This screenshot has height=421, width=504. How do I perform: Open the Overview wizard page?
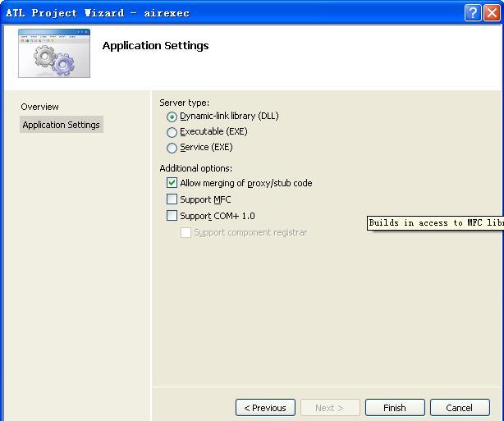[39, 107]
